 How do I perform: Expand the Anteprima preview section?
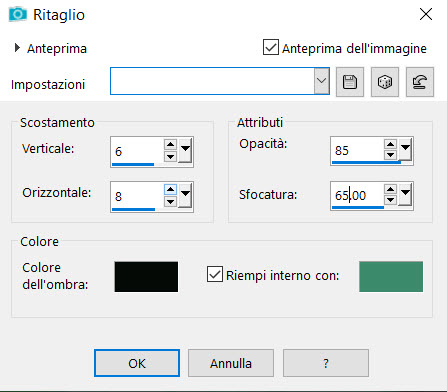click(x=17, y=48)
